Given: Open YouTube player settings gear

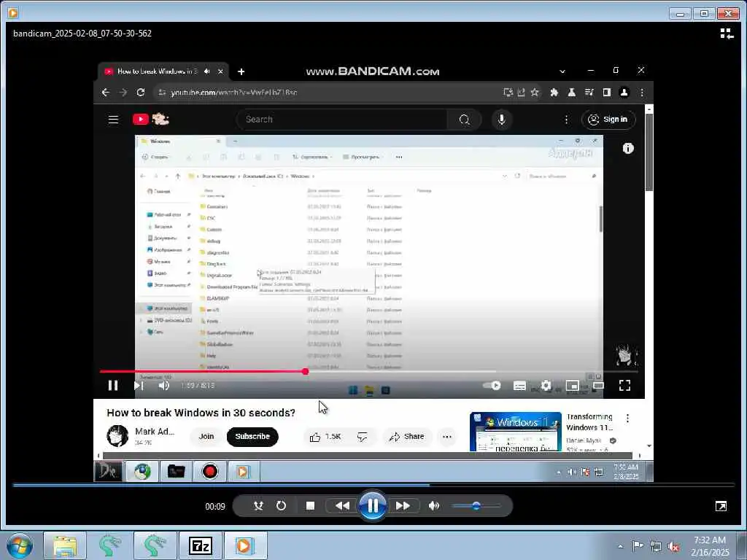Looking at the screenshot, I should 546,385.
